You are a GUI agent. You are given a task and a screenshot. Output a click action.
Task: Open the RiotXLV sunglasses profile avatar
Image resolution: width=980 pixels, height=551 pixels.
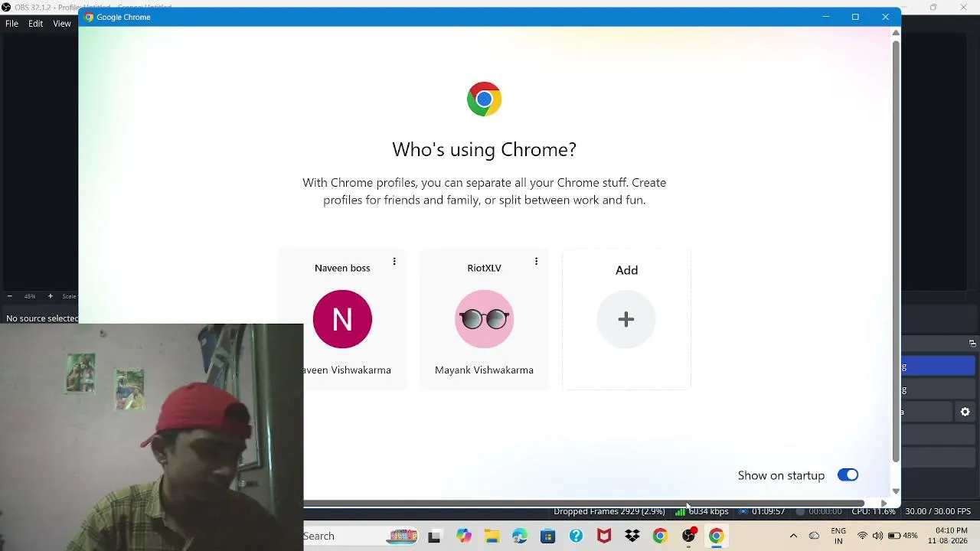484,319
